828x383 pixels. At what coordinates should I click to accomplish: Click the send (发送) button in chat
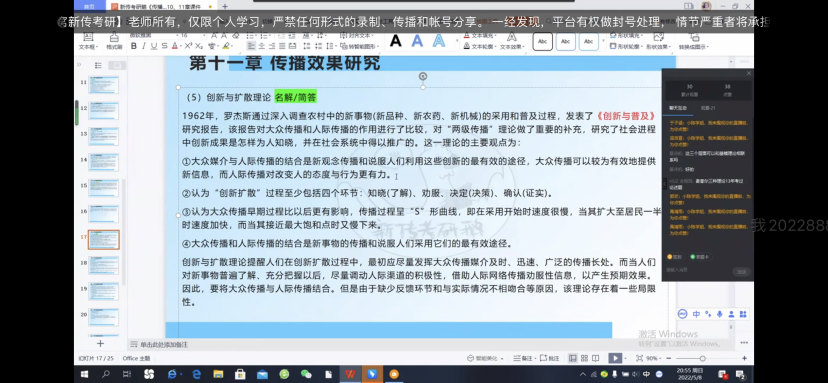(741, 272)
